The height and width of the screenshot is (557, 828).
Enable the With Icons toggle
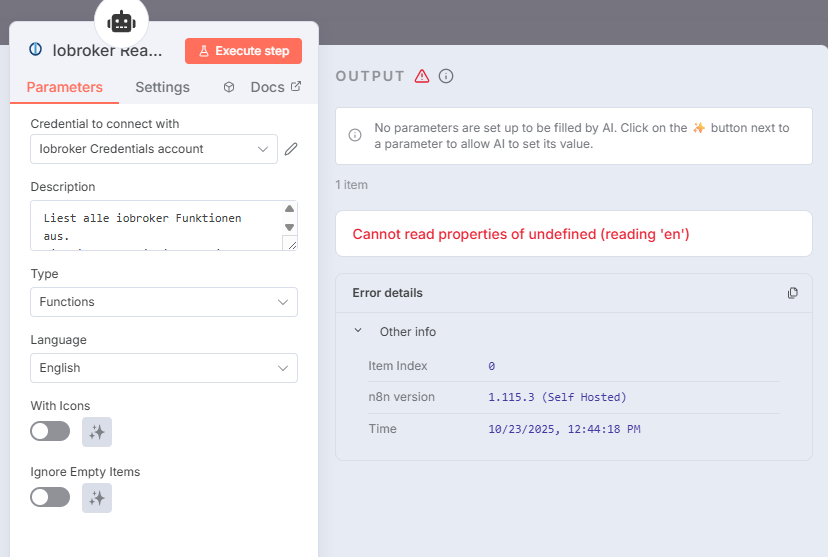tap(50, 431)
